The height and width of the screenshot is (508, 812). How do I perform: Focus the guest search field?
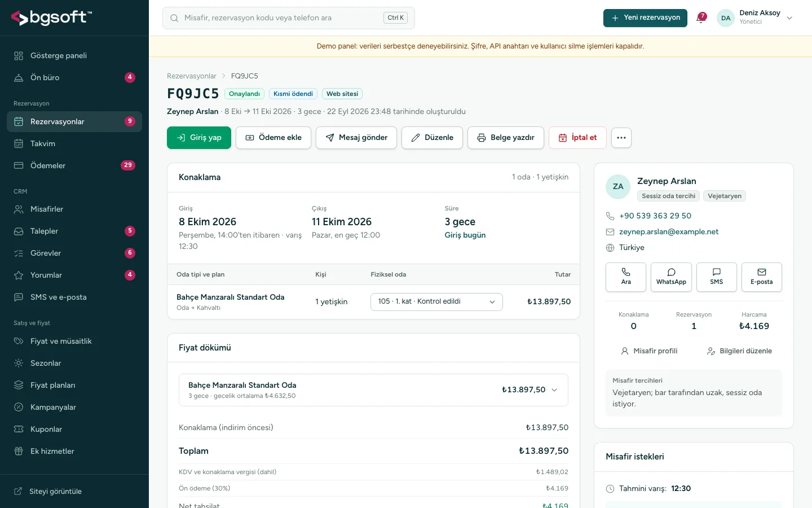[289, 18]
